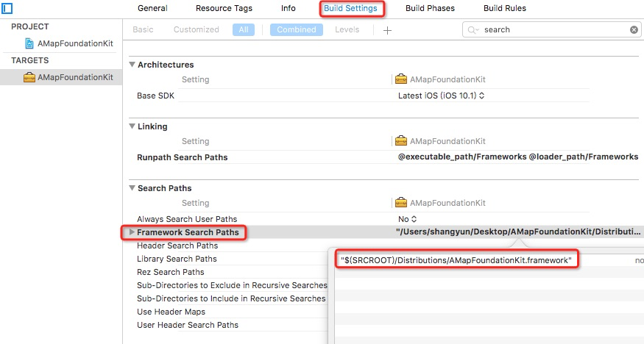This screenshot has width=644, height=344.
Task: Switch to Levels view mode
Action: (347, 30)
